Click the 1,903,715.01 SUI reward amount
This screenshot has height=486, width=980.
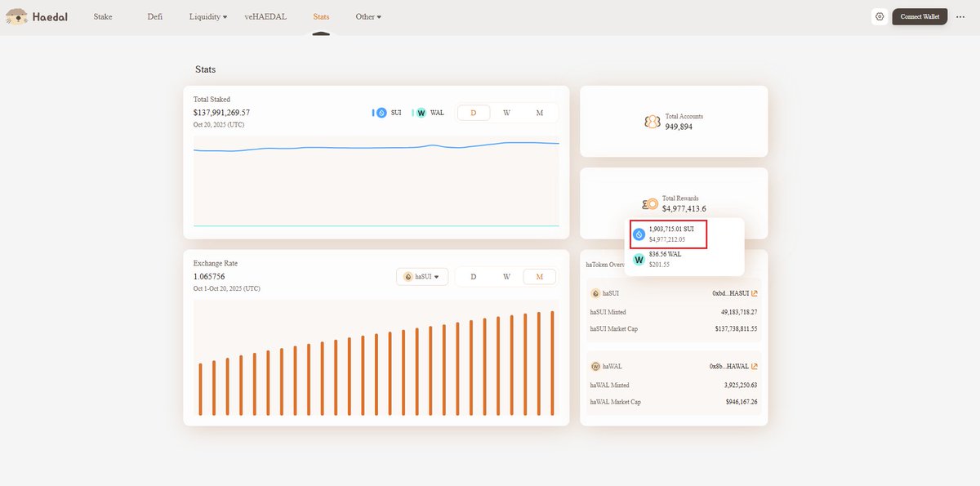coord(671,230)
